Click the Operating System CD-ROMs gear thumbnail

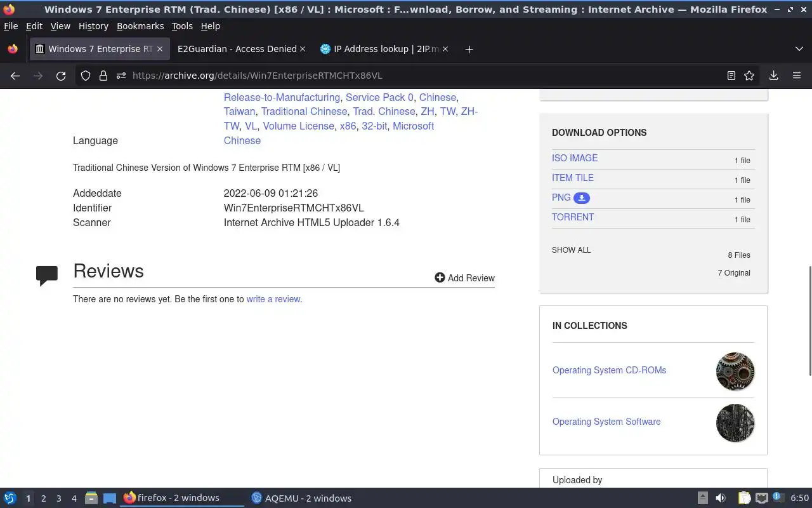[x=735, y=371]
